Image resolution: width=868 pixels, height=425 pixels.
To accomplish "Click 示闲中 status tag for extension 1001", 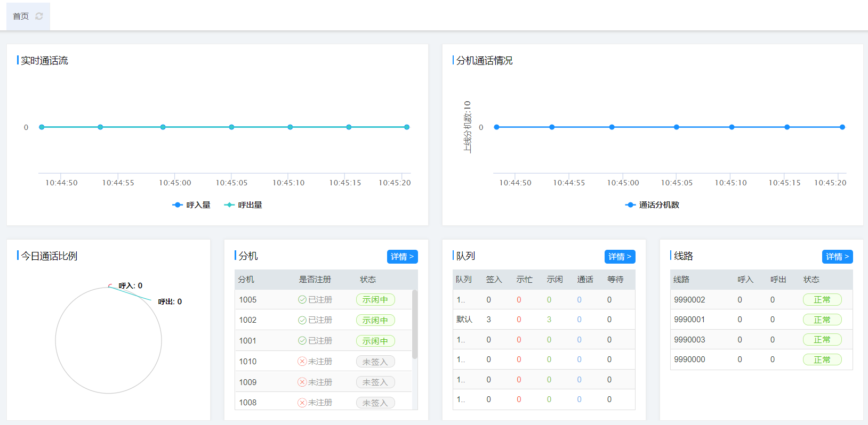I will (x=375, y=341).
